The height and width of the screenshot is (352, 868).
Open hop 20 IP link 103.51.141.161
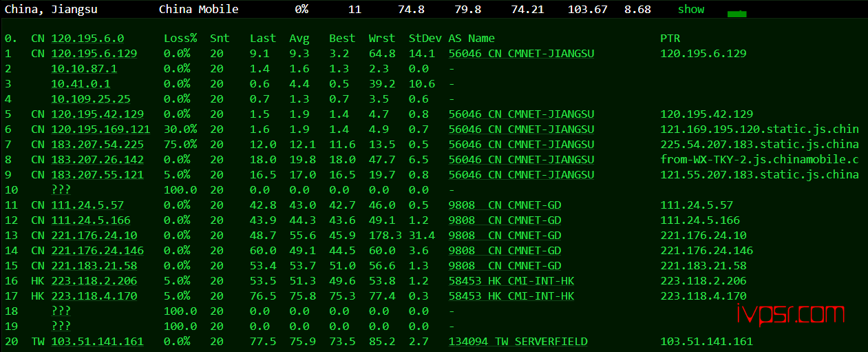tap(97, 342)
